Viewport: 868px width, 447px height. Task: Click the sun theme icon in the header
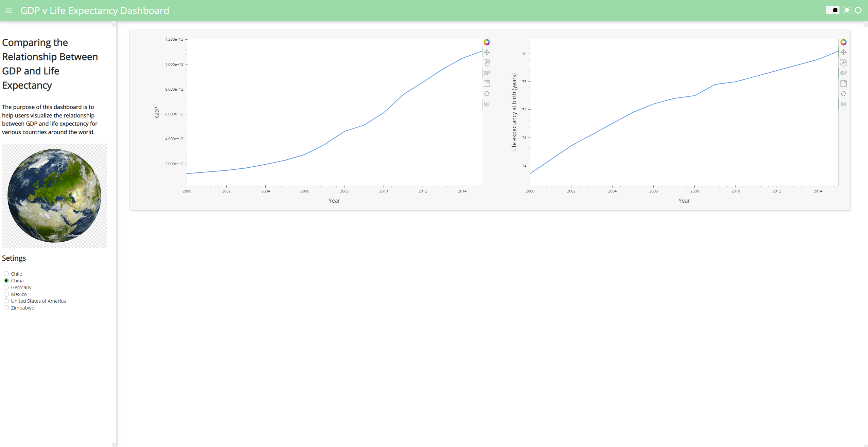[x=847, y=10]
